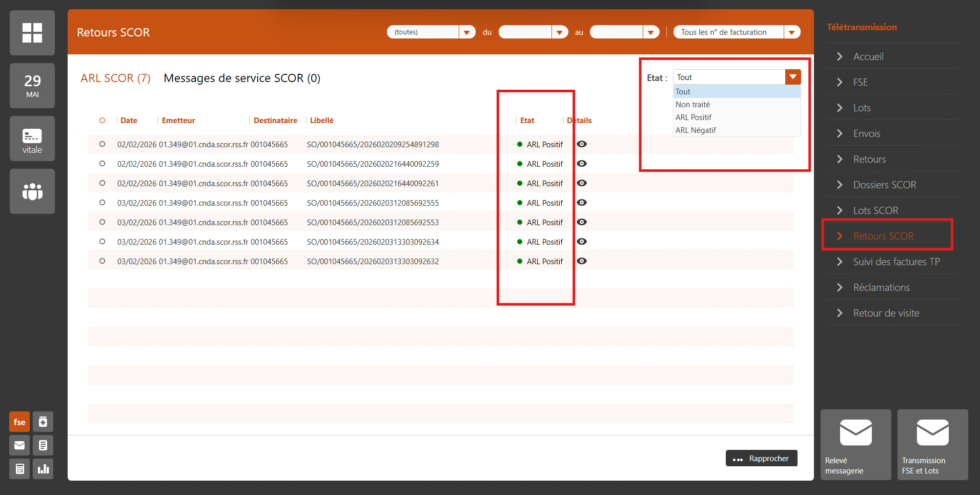View details of message ending 2085692553
This screenshot has height=495, width=980.
pyautogui.click(x=582, y=222)
